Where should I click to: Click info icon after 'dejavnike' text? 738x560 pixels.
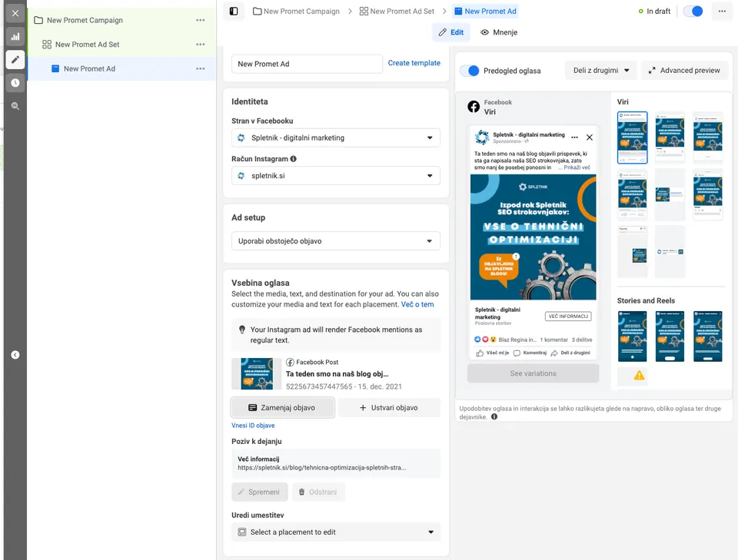(x=494, y=416)
